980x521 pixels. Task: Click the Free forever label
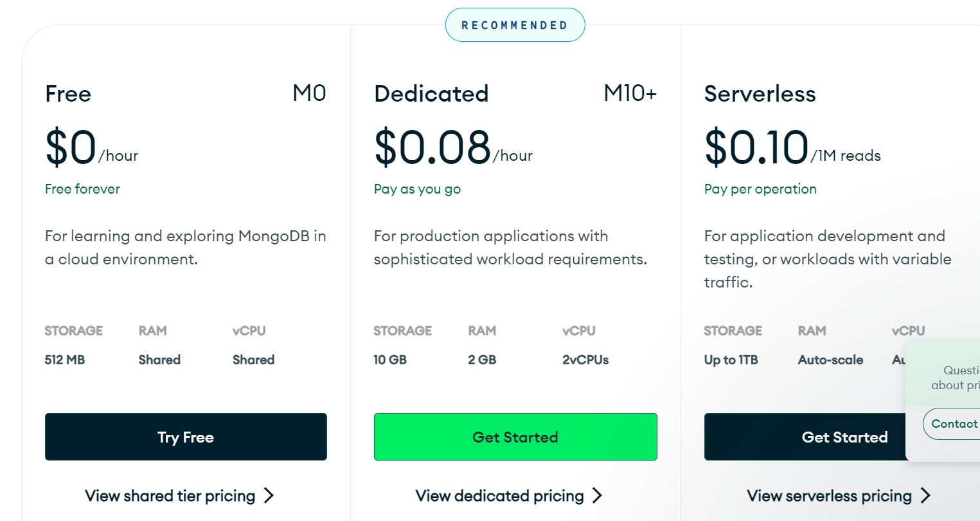point(82,189)
